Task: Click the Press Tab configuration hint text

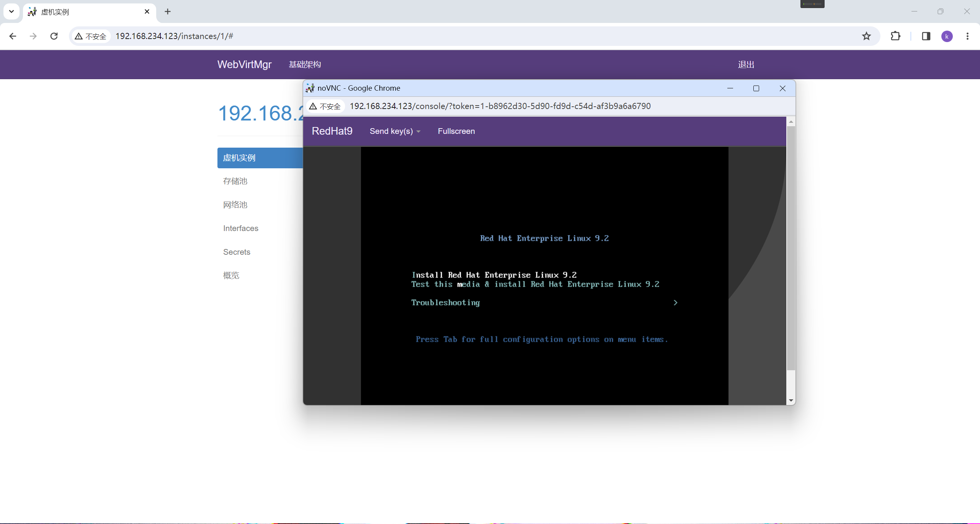Action: point(542,340)
